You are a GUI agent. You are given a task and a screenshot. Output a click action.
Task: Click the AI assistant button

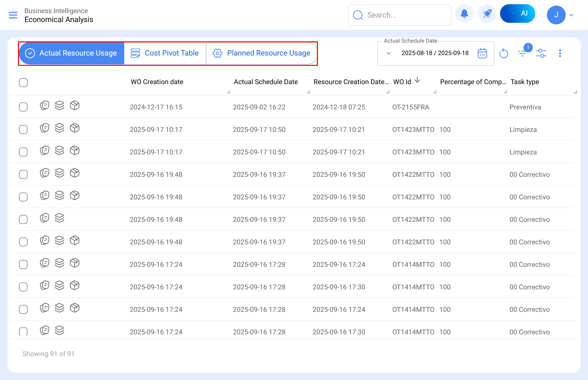coord(517,14)
